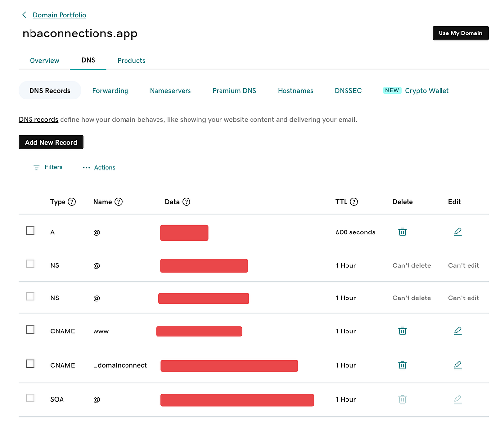This screenshot has width=504, height=430.
Task: Open the Crypto Wallet sub-tab
Action: 416,91
